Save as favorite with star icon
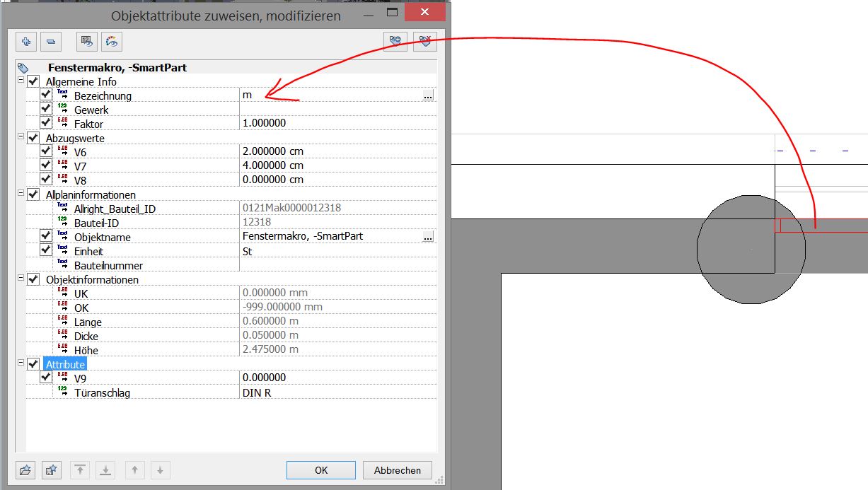Screen dimensions: 868x490 coord(51,470)
